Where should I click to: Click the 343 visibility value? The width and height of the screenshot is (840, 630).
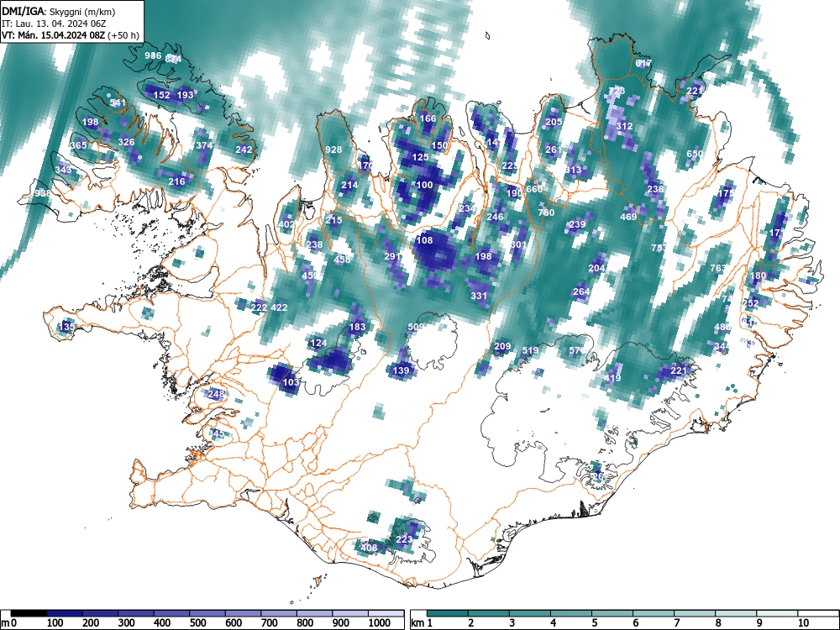click(x=63, y=170)
